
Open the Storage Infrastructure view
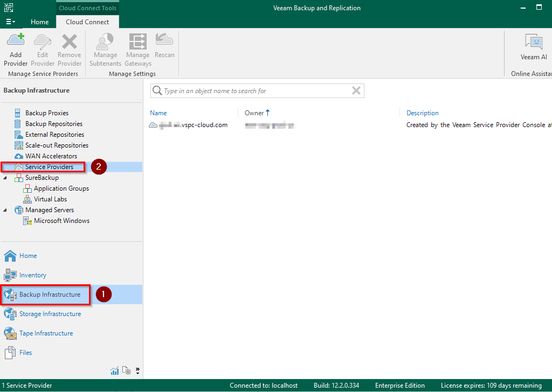(50, 313)
